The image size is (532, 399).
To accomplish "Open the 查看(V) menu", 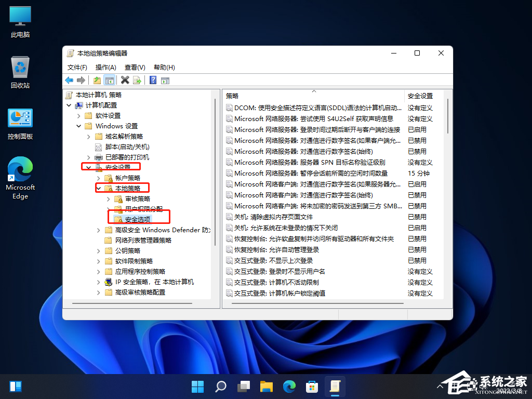I will (x=135, y=67).
